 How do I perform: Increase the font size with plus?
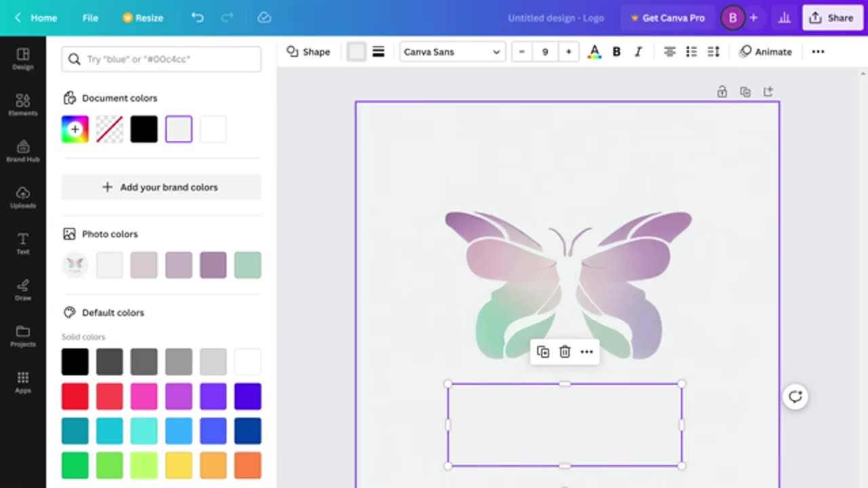[568, 52]
